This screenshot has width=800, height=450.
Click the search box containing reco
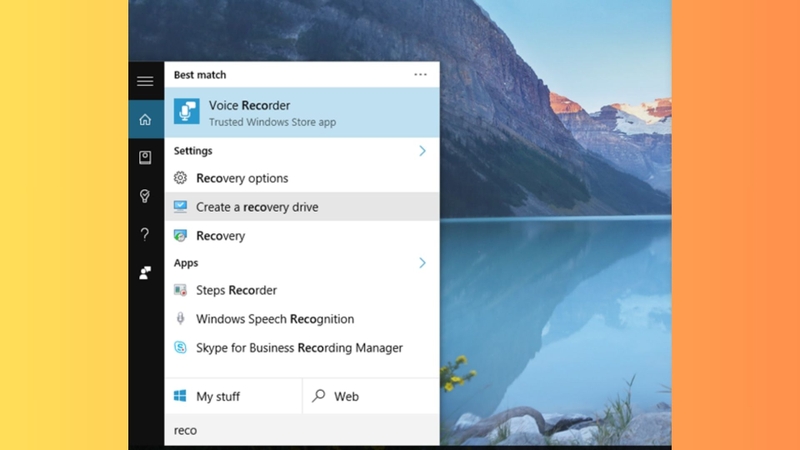302,430
